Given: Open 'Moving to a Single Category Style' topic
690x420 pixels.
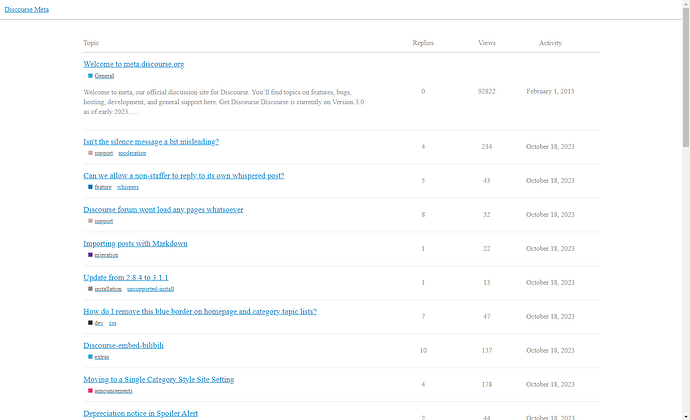Looking at the screenshot, I should (158, 379).
